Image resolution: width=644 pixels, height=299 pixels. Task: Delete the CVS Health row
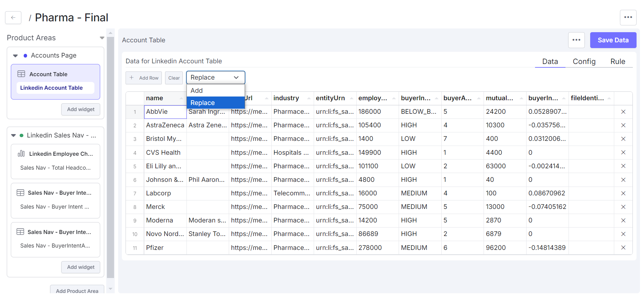tap(623, 152)
